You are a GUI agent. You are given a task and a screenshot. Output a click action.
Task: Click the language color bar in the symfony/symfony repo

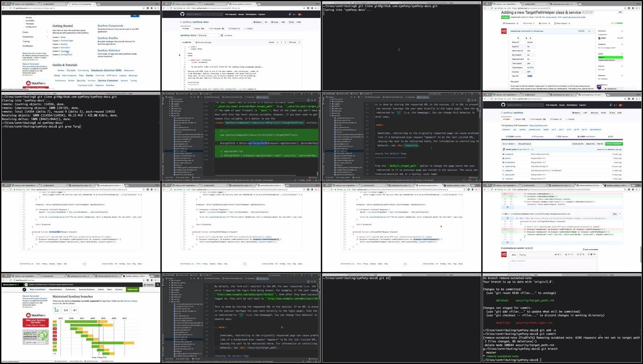(561, 140)
